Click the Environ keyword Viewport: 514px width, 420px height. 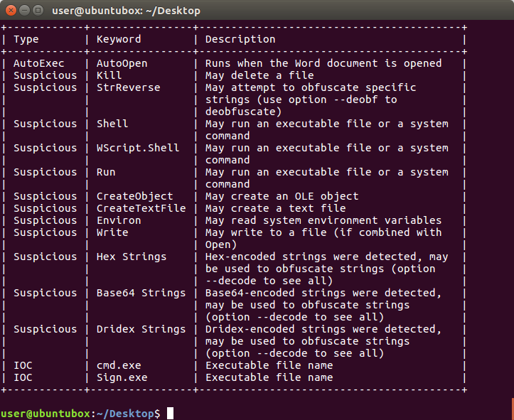(119, 220)
